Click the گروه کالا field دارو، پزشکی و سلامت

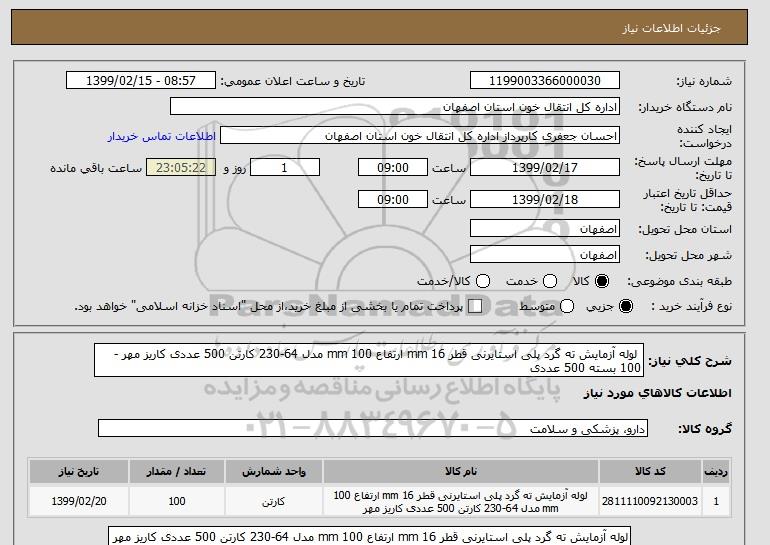point(373,428)
